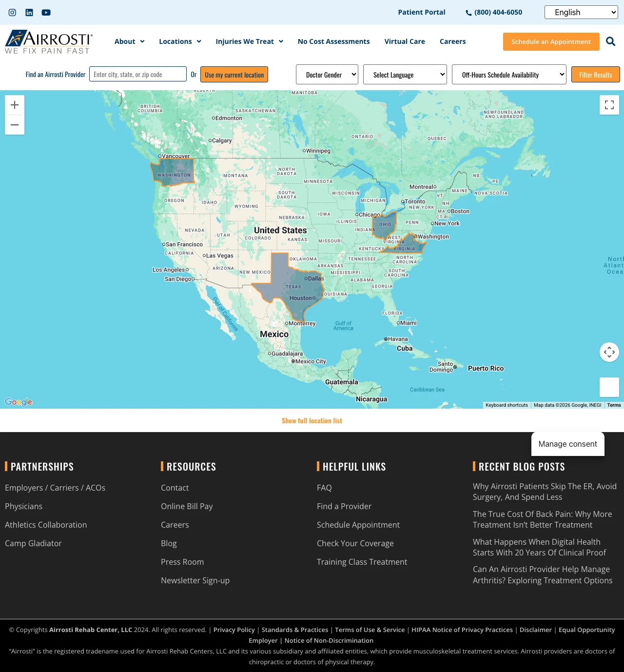Open the Patient Portal
This screenshot has width=624, height=672.
tap(422, 12)
